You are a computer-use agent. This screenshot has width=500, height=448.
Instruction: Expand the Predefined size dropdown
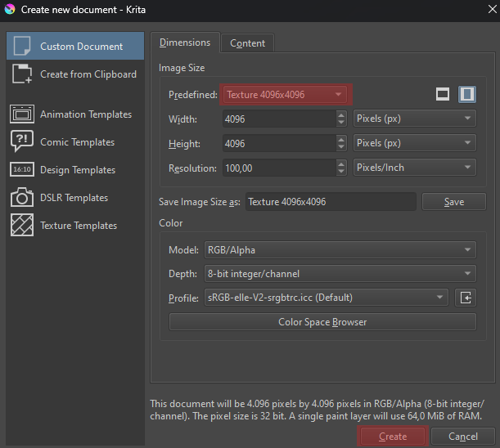click(284, 95)
